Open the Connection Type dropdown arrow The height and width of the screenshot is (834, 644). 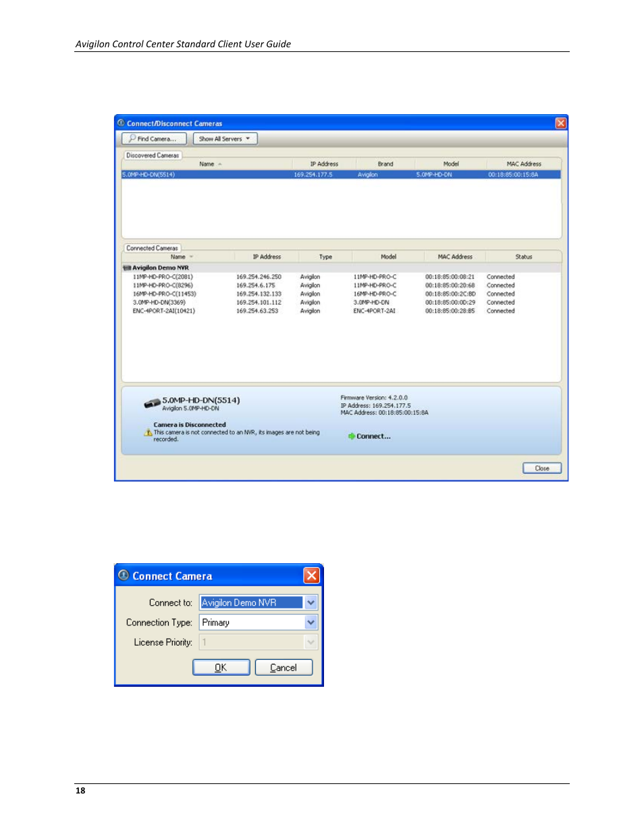click(311, 623)
